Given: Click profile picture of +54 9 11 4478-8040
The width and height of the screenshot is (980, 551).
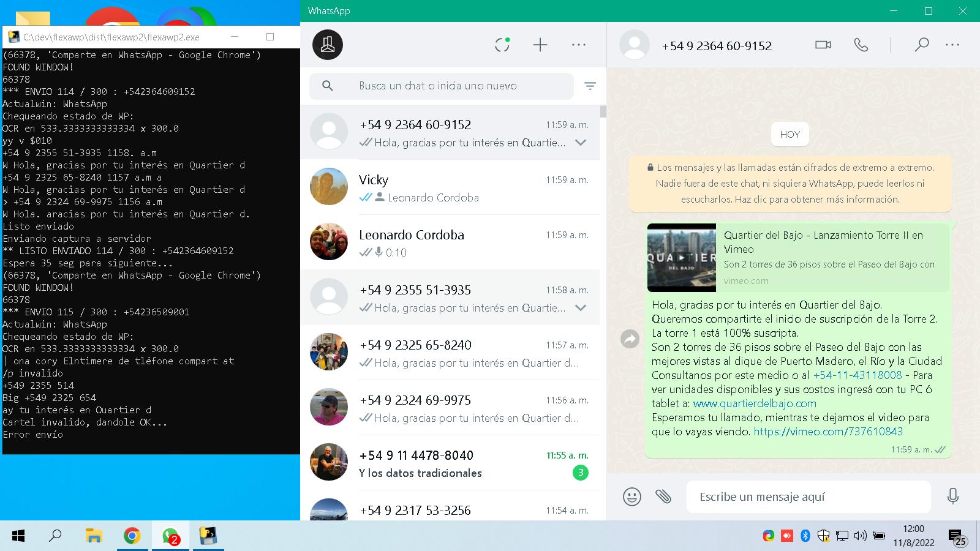Looking at the screenshot, I should coord(329,462).
